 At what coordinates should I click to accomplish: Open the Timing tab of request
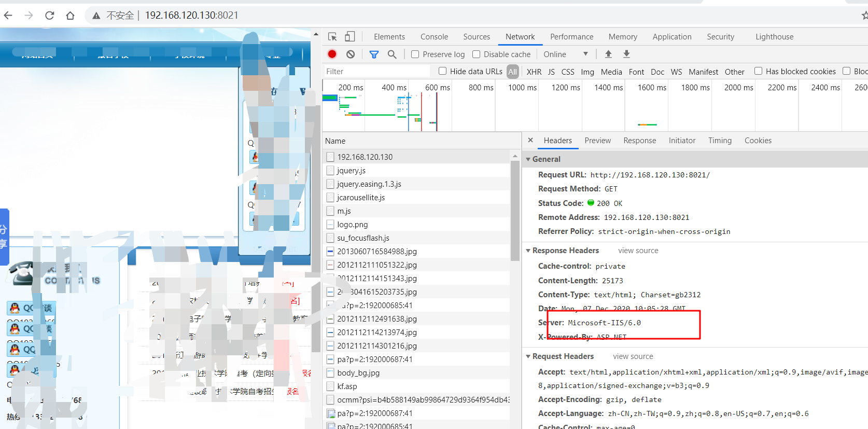click(720, 141)
